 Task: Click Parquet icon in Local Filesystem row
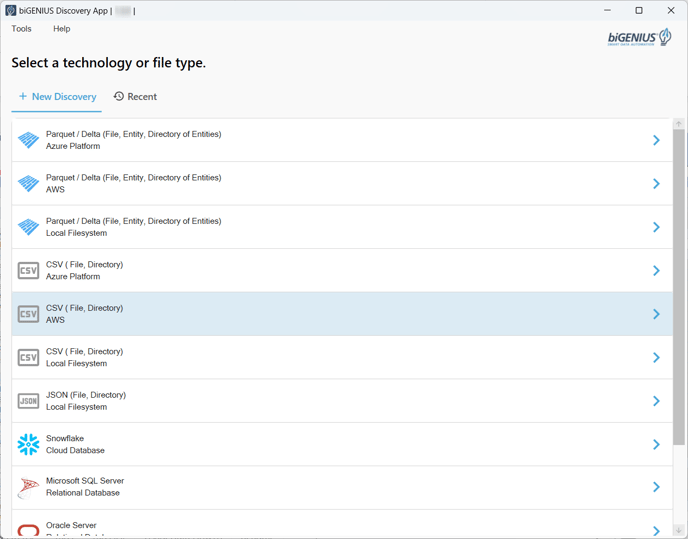point(29,227)
